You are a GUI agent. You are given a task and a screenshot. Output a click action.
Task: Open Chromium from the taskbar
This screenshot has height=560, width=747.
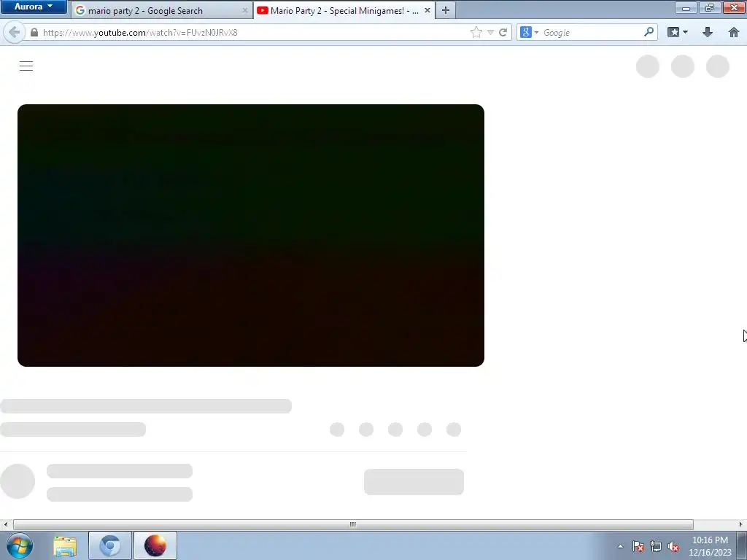[x=110, y=545]
